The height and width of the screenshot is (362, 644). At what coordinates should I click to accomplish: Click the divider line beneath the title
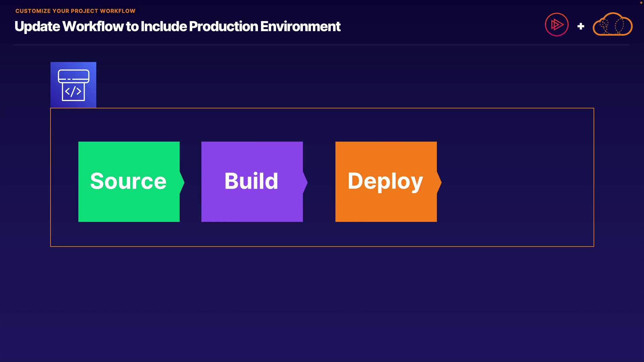tap(322, 45)
